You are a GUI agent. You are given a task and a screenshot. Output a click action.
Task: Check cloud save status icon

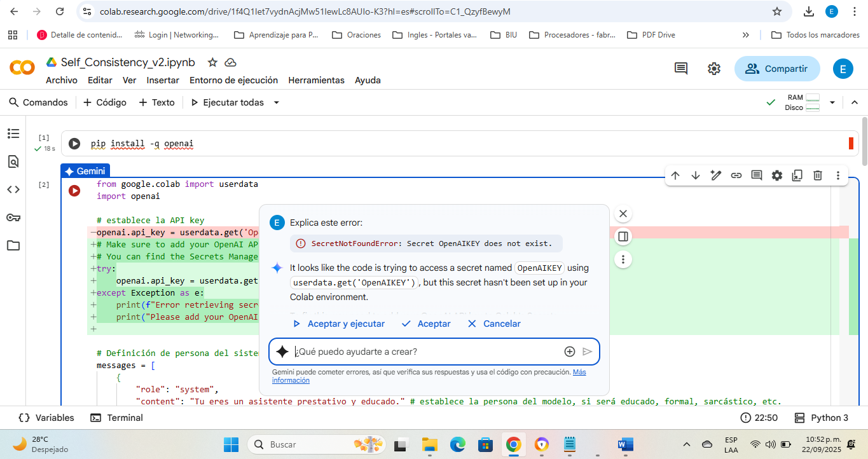coord(231,62)
